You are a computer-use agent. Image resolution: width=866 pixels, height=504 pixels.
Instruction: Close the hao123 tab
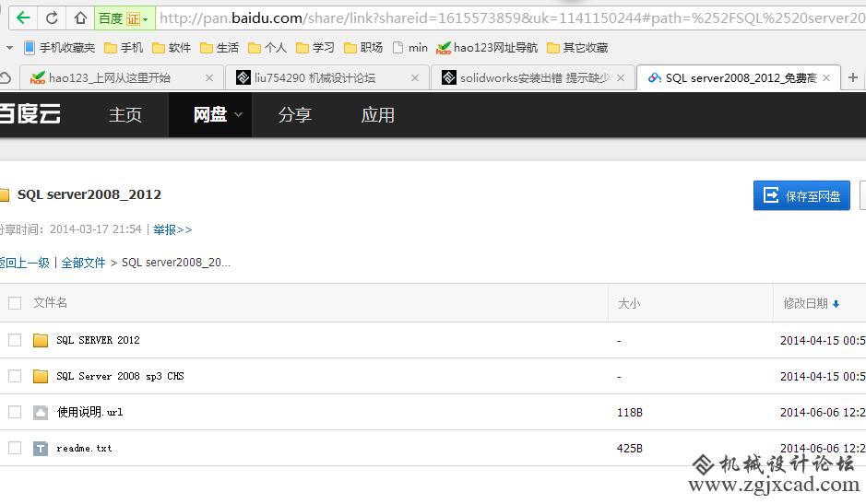209,78
